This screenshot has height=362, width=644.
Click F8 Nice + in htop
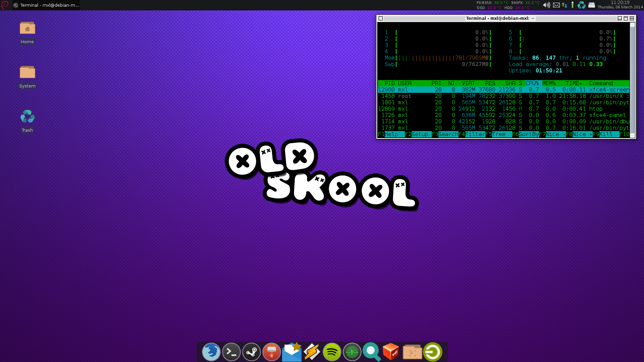click(x=579, y=134)
